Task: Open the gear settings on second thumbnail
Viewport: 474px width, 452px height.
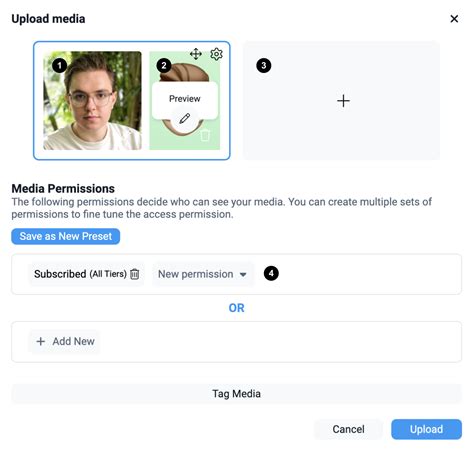Action: [x=216, y=54]
